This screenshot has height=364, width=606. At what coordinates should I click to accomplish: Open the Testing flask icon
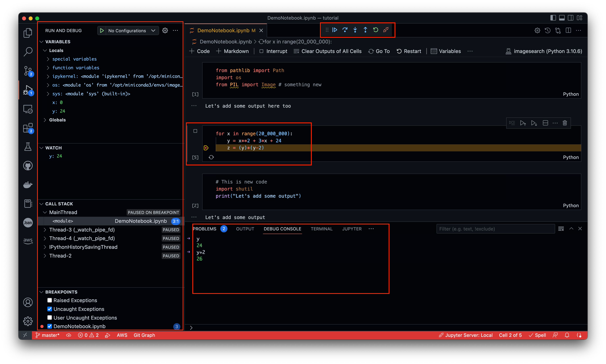(x=28, y=147)
